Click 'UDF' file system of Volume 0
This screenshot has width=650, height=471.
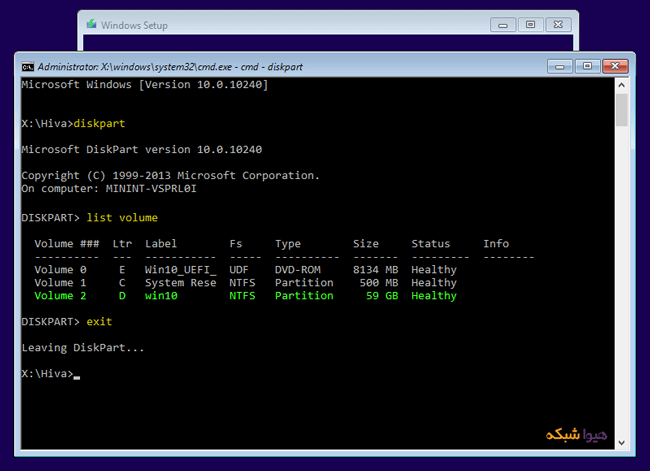pos(239,270)
